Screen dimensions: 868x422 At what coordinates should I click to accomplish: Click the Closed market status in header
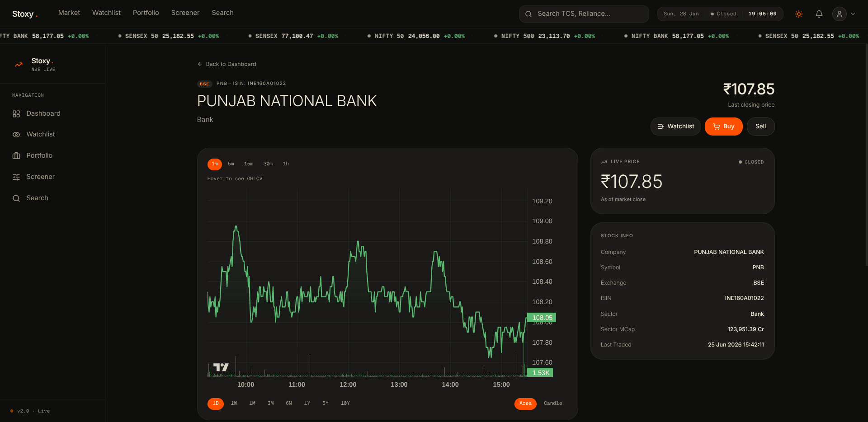[723, 14]
